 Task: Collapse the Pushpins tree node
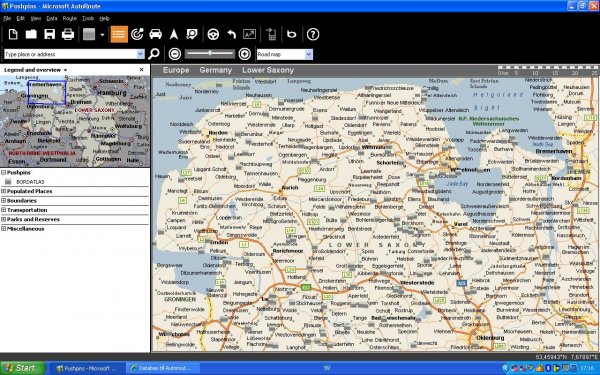[x=3, y=173]
